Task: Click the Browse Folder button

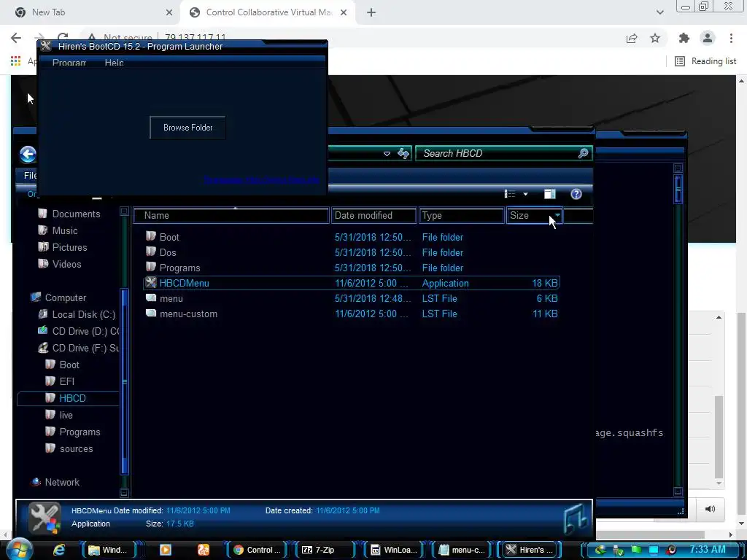Action: [187, 128]
